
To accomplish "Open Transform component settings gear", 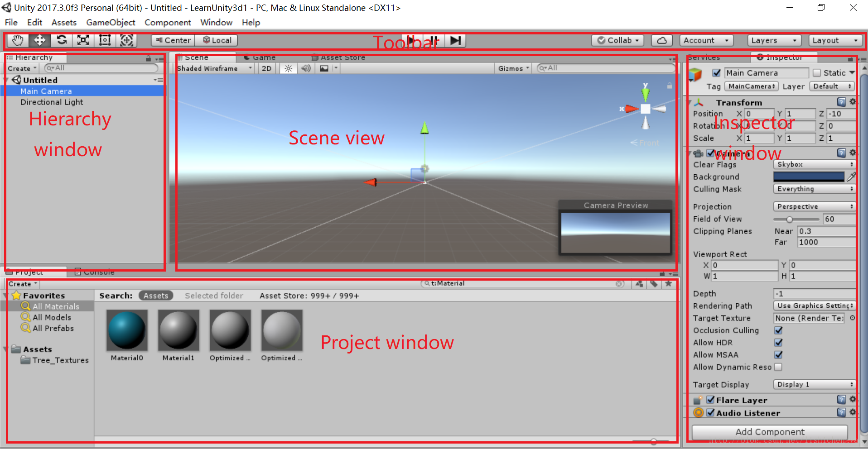I will [853, 102].
